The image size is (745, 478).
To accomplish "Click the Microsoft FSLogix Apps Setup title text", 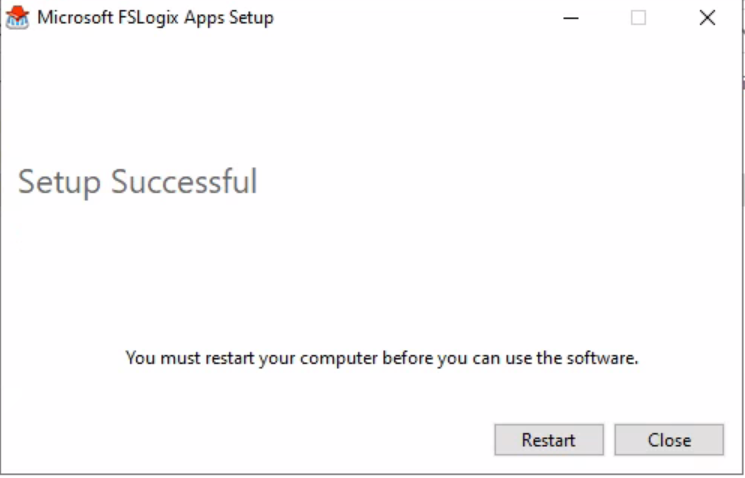I will click(x=155, y=18).
